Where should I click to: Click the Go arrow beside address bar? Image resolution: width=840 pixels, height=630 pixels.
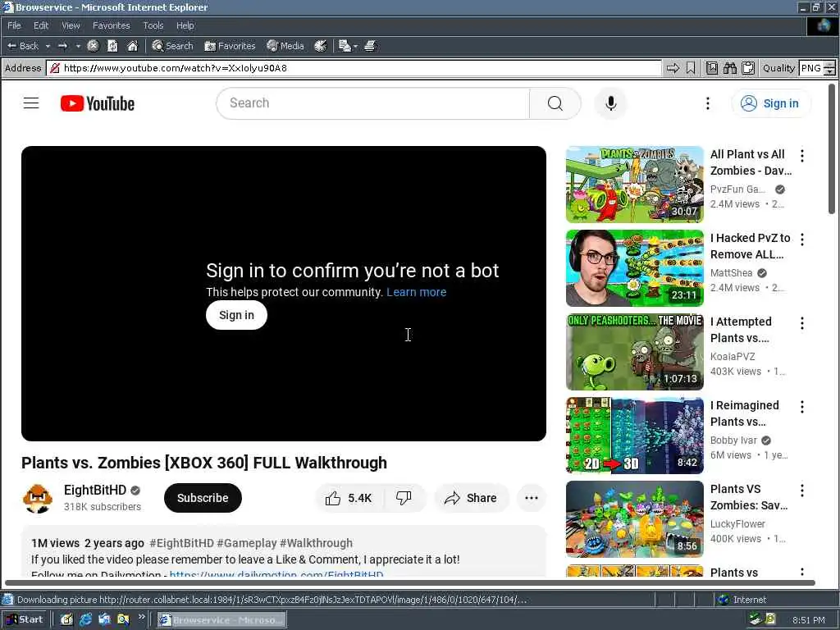[673, 68]
